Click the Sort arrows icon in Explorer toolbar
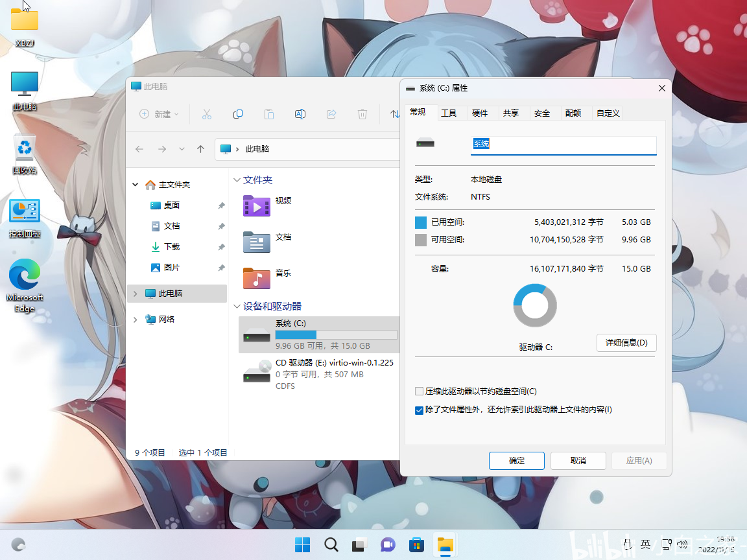The height and width of the screenshot is (560, 747). tap(394, 114)
